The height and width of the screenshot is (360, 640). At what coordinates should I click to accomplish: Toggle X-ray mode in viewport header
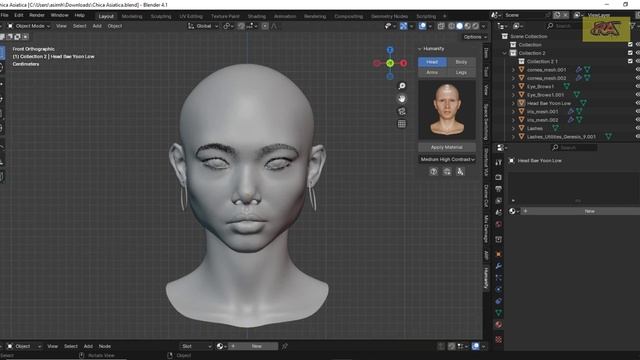tap(441, 26)
